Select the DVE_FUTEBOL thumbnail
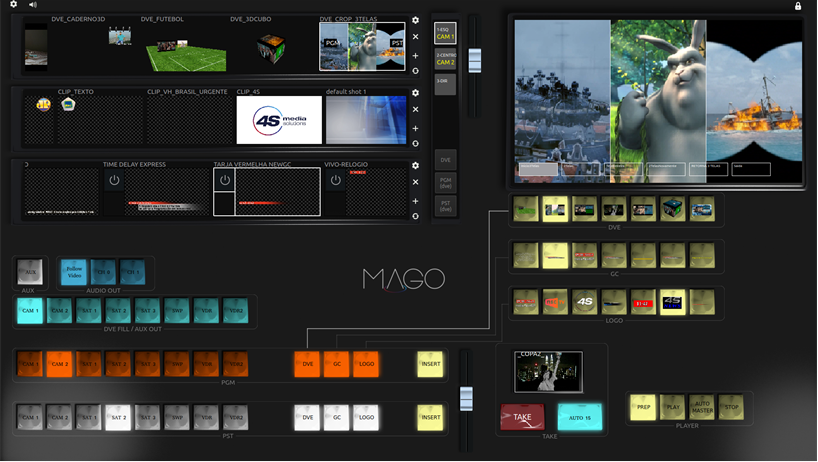Screen dimensions: 818x462 [x=184, y=46]
